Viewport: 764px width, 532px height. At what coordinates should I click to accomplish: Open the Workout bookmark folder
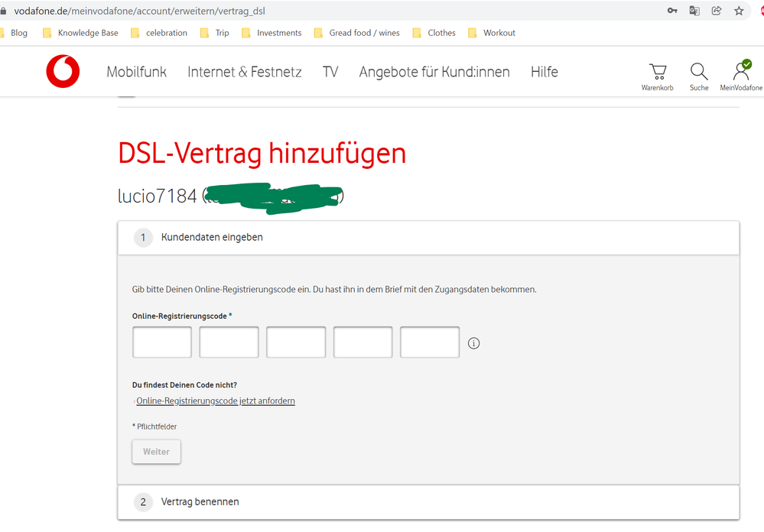pyautogui.click(x=492, y=33)
